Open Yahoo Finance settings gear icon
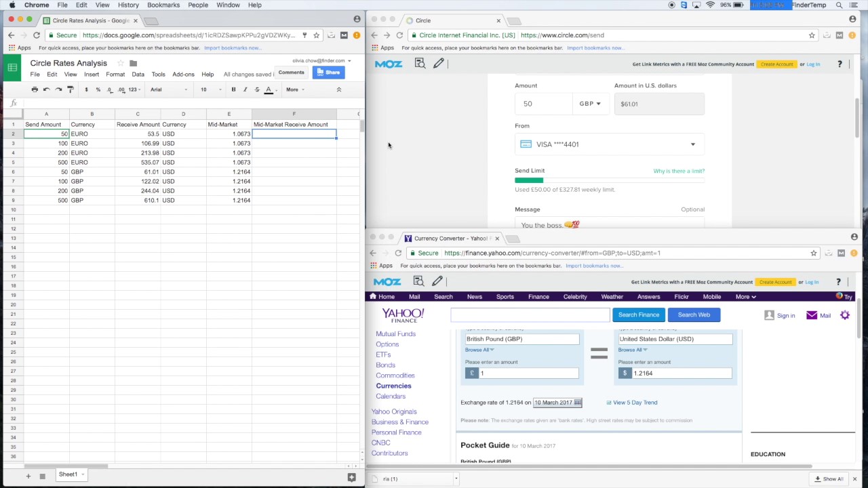868x488 pixels. pyautogui.click(x=845, y=315)
